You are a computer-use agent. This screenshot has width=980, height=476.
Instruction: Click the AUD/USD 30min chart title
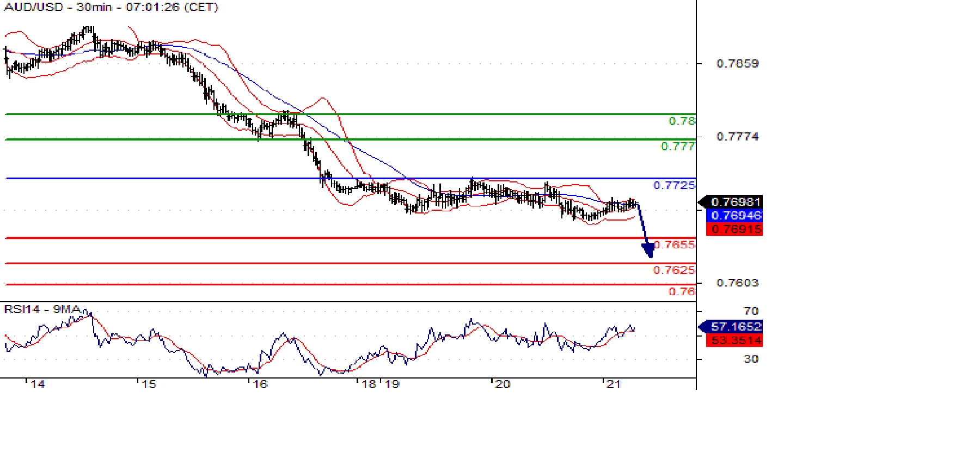click(x=111, y=7)
